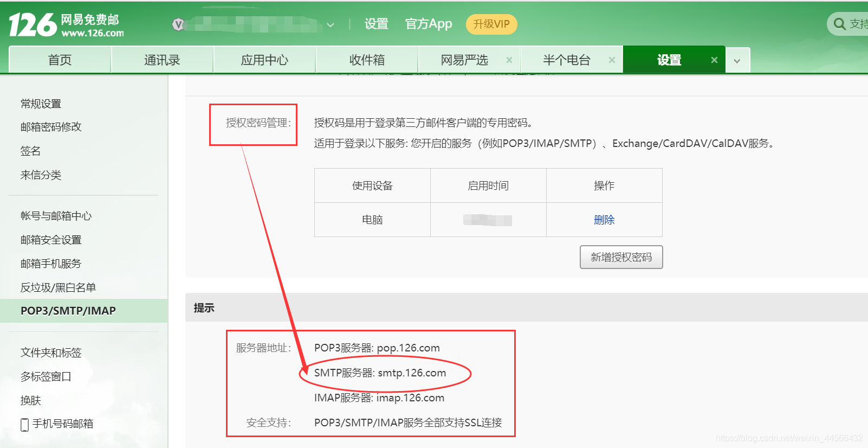Switch to the 应用中心 tab
Image resolution: width=868 pixels, height=448 pixels.
(x=264, y=60)
